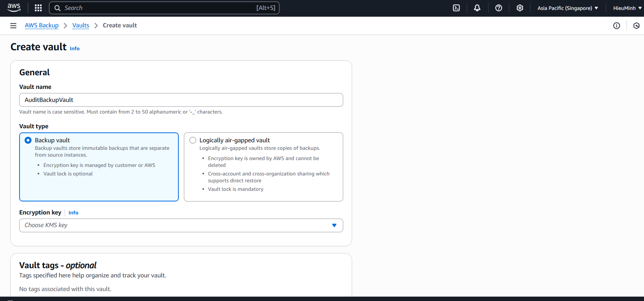Click the Encryption key label
The width and height of the screenshot is (644, 301).
(x=40, y=212)
